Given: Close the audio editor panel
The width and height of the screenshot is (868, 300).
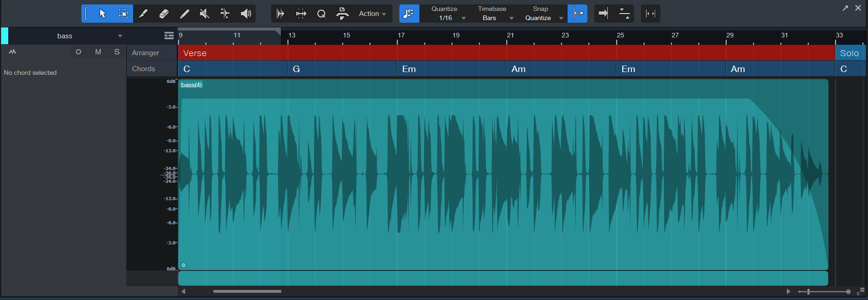Looking at the screenshot, I should click(x=858, y=8).
